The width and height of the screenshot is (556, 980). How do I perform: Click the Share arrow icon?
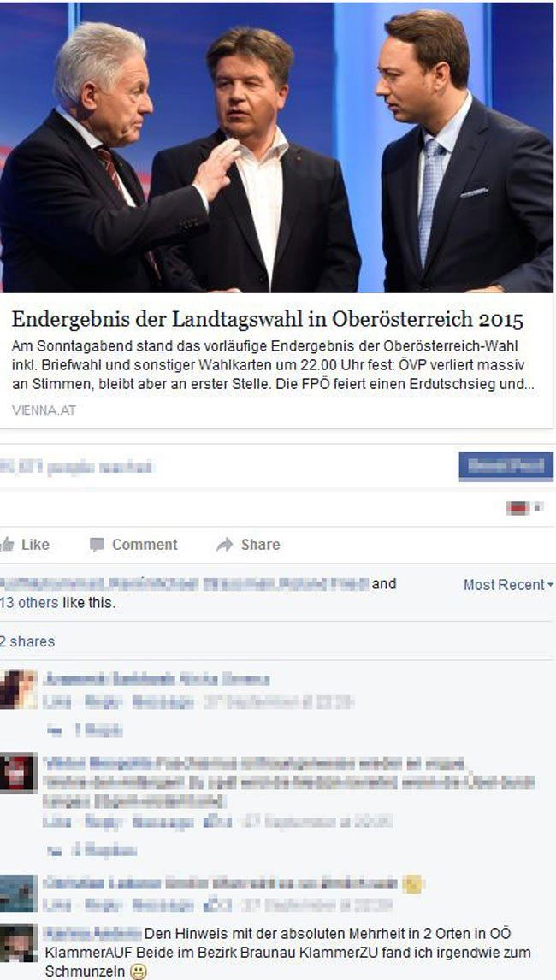click(224, 545)
